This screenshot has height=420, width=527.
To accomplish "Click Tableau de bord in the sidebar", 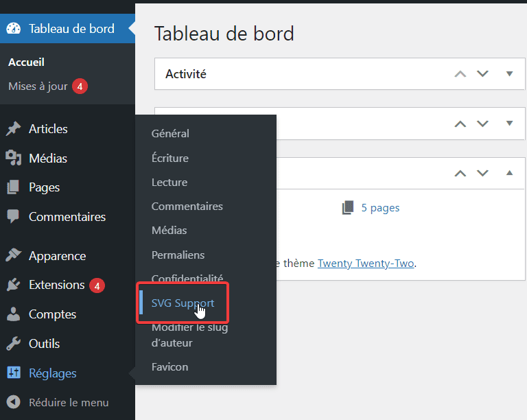I will tap(71, 29).
